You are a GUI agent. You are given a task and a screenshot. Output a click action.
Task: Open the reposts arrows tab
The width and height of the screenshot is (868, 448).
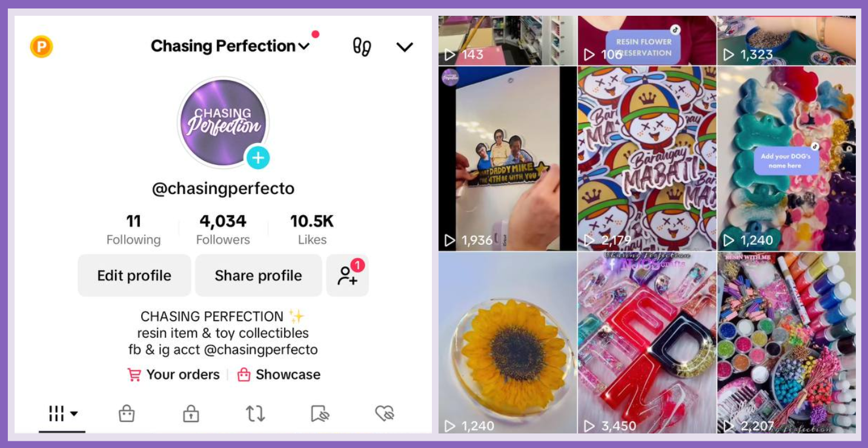pyautogui.click(x=255, y=413)
